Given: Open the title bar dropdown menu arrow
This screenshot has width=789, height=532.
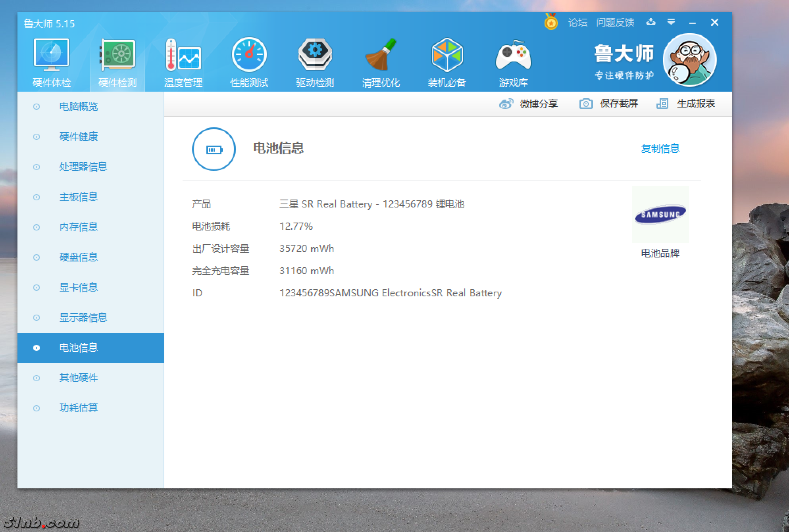Looking at the screenshot, I should point(671,22).
